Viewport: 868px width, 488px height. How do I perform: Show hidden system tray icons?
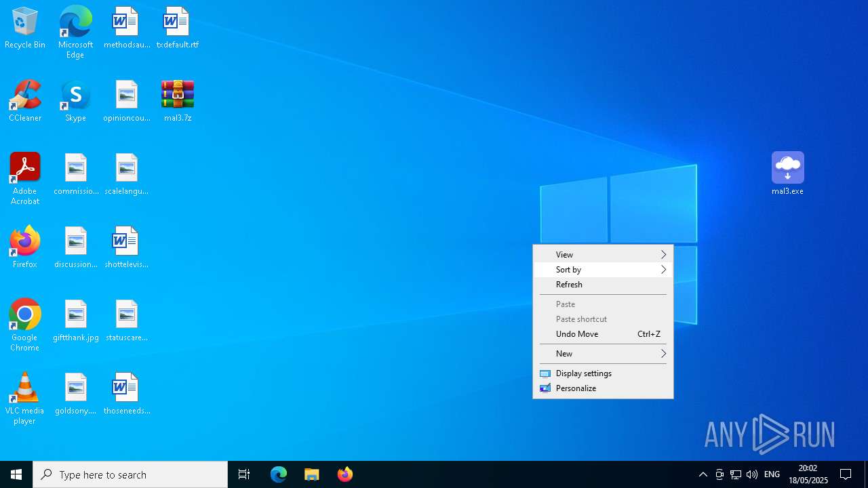(x=703, y=474)
